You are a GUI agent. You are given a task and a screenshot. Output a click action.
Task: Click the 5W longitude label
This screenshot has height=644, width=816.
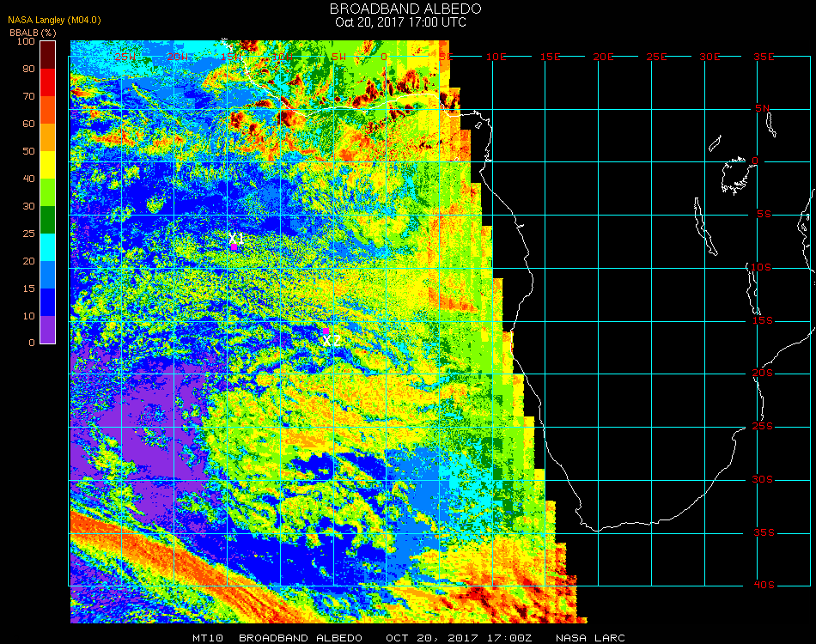[338, 57]
